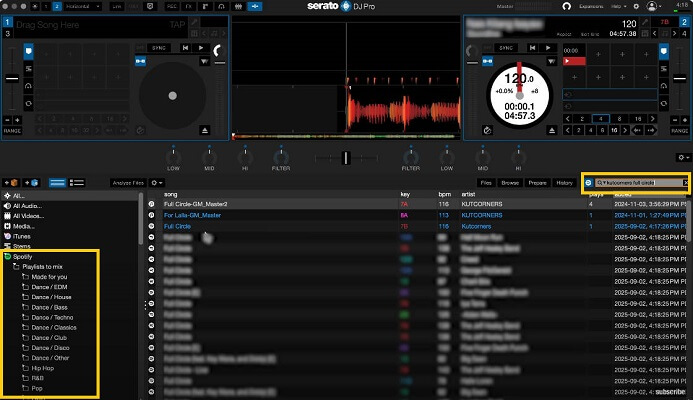Play the left deck
693x400 pixels.
pos(201,48)
